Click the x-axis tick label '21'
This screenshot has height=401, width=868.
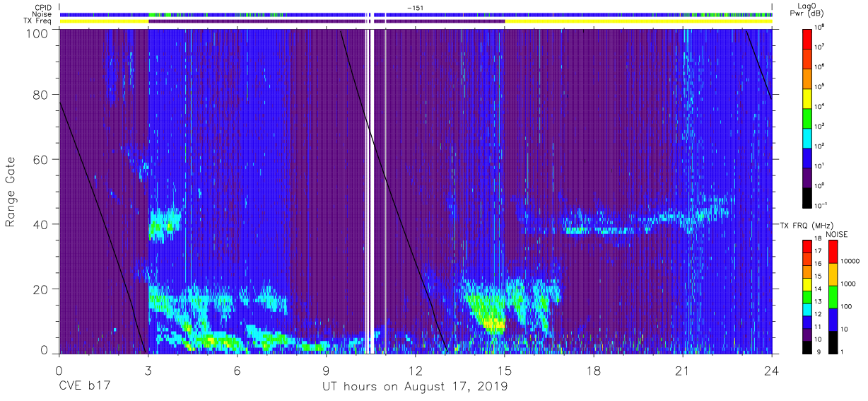tap(683, 371)
